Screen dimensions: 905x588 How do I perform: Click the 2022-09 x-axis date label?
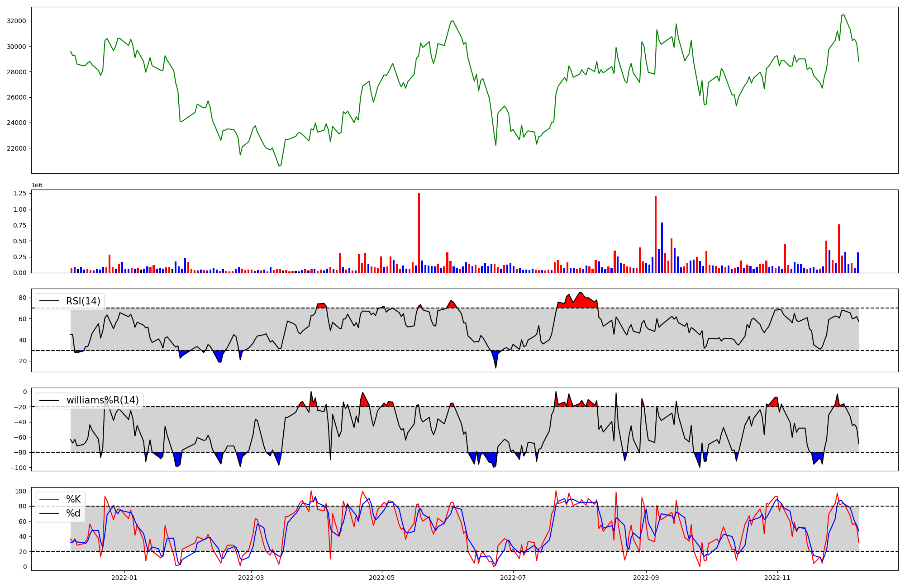646,578
